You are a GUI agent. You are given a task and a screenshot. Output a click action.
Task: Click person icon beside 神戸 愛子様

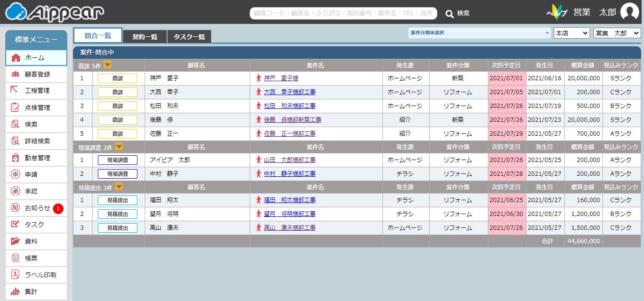pyautogui.click(x=259, y=78)
